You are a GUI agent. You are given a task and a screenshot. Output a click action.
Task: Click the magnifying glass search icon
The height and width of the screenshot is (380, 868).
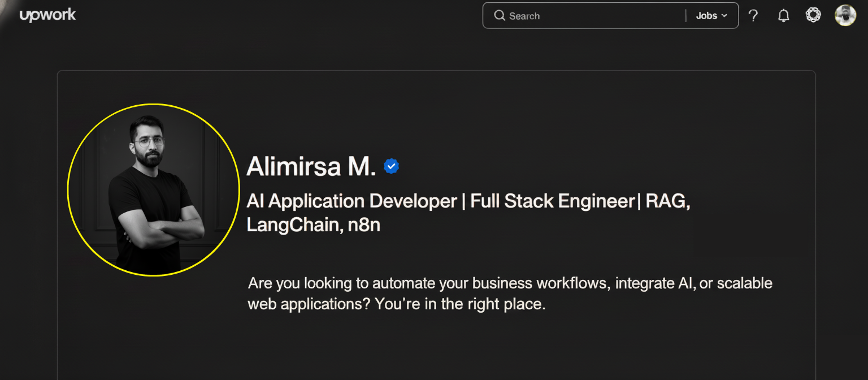pyautogui.click(x=499, y=15)
